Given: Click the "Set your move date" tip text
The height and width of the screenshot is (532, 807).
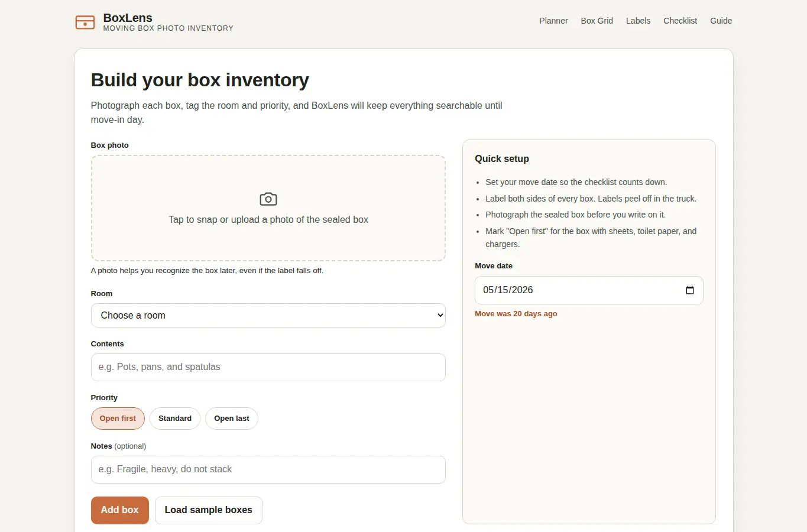Looking at the screenshot, I should [x=576, y=182].
